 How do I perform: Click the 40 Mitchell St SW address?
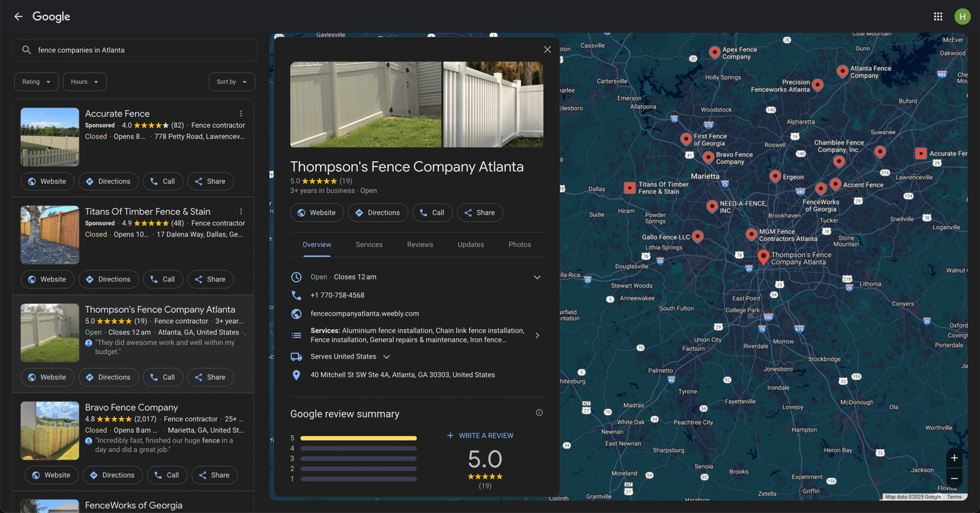(x=402, y=375)
